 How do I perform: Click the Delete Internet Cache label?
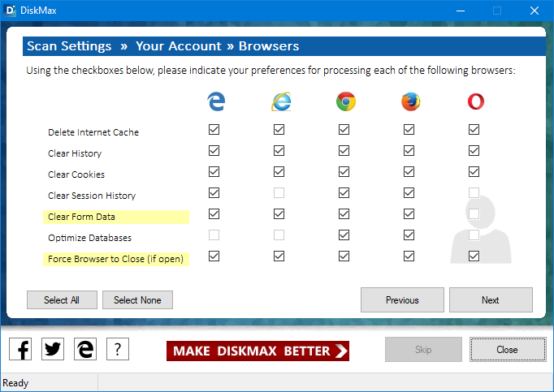point(93,132)
